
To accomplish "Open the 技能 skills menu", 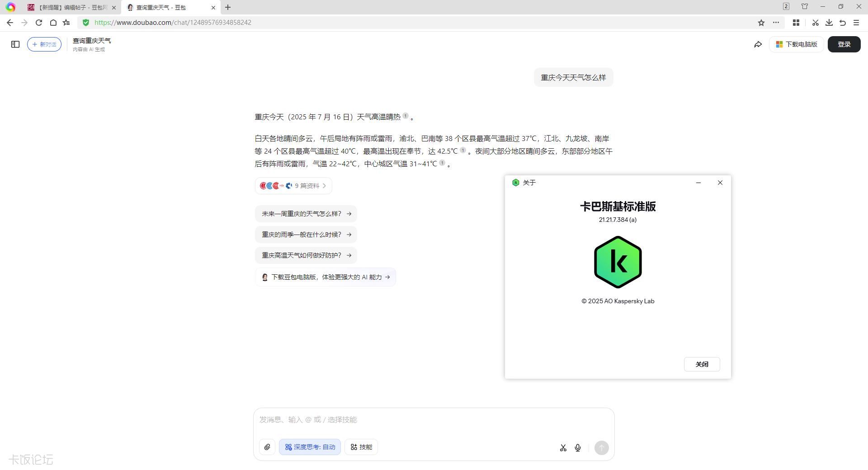I will 361,447.
